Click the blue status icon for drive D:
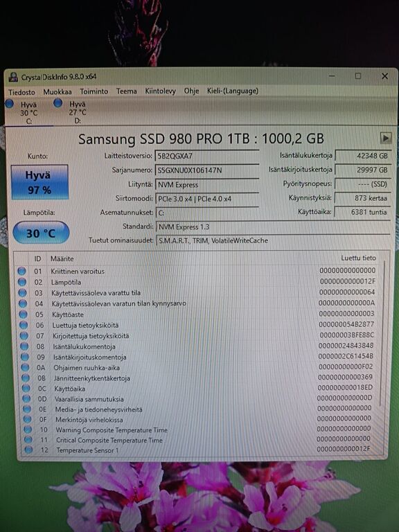399x532 pixels. pos(58,103)
